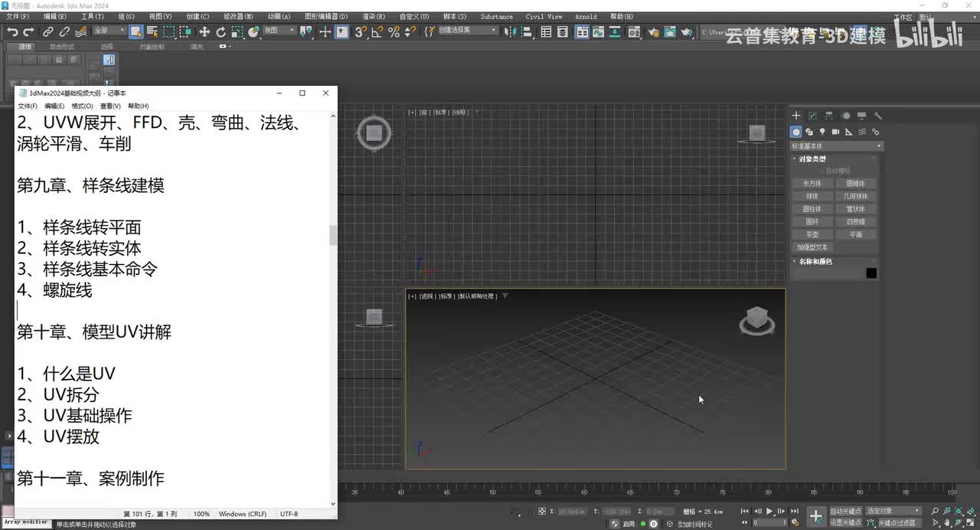Viewport: 980px width, 530px height.
Task: Toggle the Ribbon display icon
Action: [582, 31]
